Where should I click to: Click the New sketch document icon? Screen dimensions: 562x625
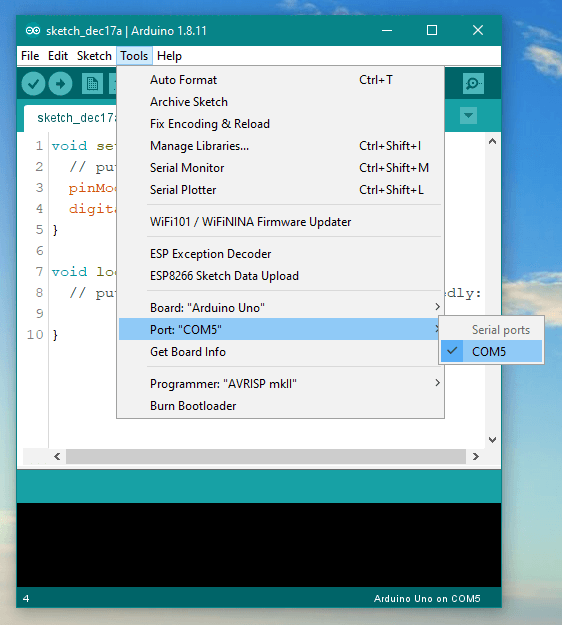pos(92,84)
